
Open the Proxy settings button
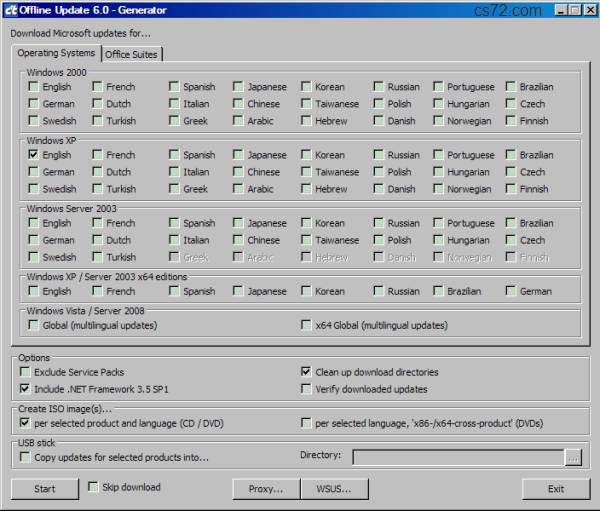click(266, 489)
